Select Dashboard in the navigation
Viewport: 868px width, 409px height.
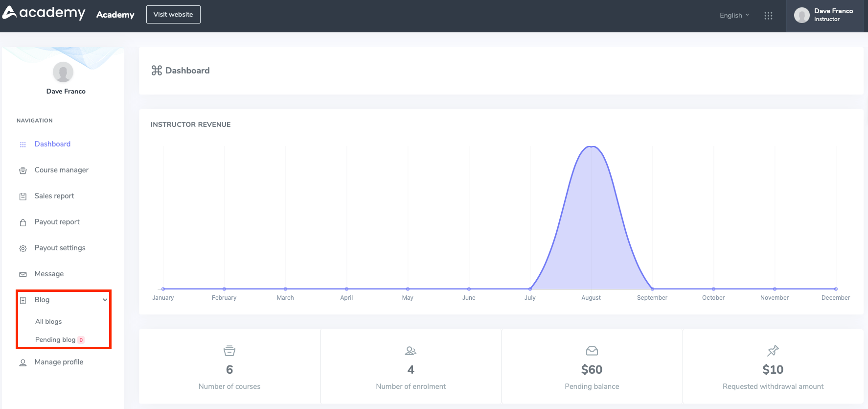52,144
